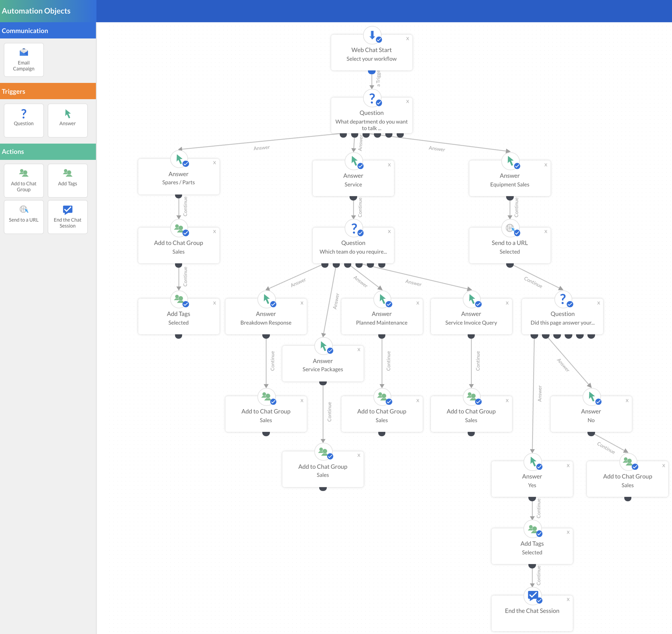Click output port below Web Chat Start
672x634 pixels.
click(372, 72)
